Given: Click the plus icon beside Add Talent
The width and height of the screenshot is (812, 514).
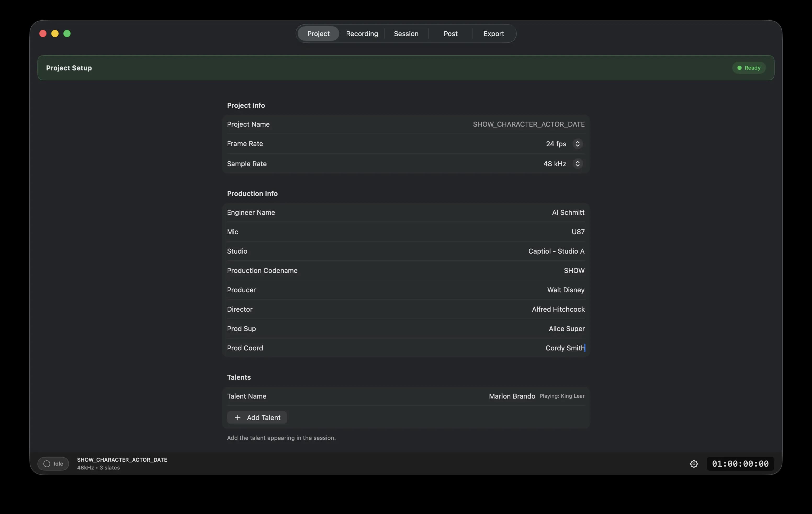Looking at the screenshot, I should pyautogui.click(x=237, y=417).
